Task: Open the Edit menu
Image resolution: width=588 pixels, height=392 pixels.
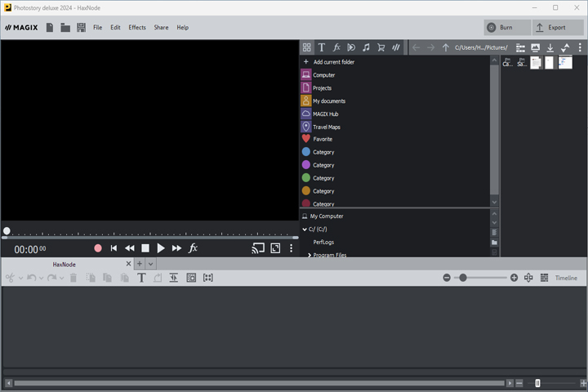Action: (x=115, y=28)
